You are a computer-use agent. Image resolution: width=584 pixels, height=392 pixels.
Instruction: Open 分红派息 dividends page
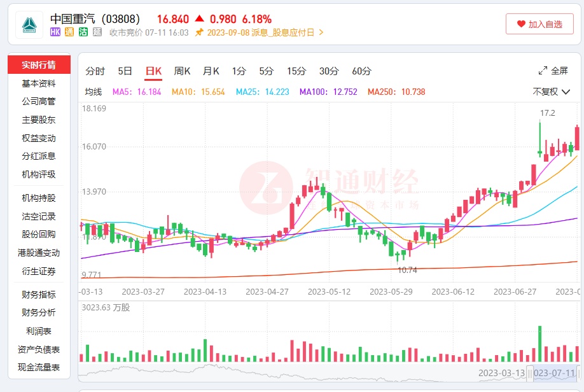pos(39,156)
